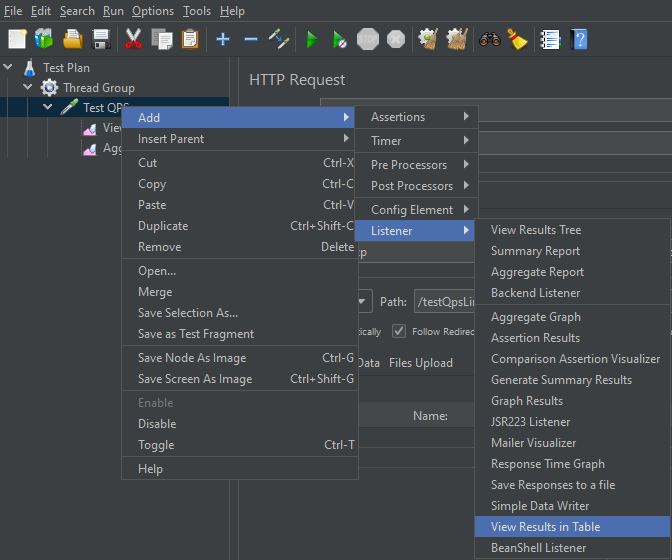Click the Stop test icon

[x=368, y=39]
